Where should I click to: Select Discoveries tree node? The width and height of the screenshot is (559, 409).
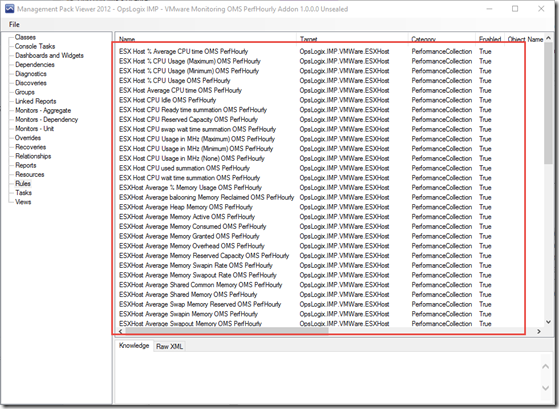(x=31, y=83)
